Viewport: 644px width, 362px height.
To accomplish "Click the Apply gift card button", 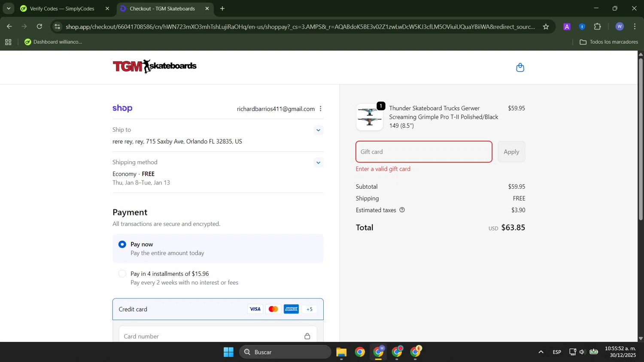I will [511, 152].
